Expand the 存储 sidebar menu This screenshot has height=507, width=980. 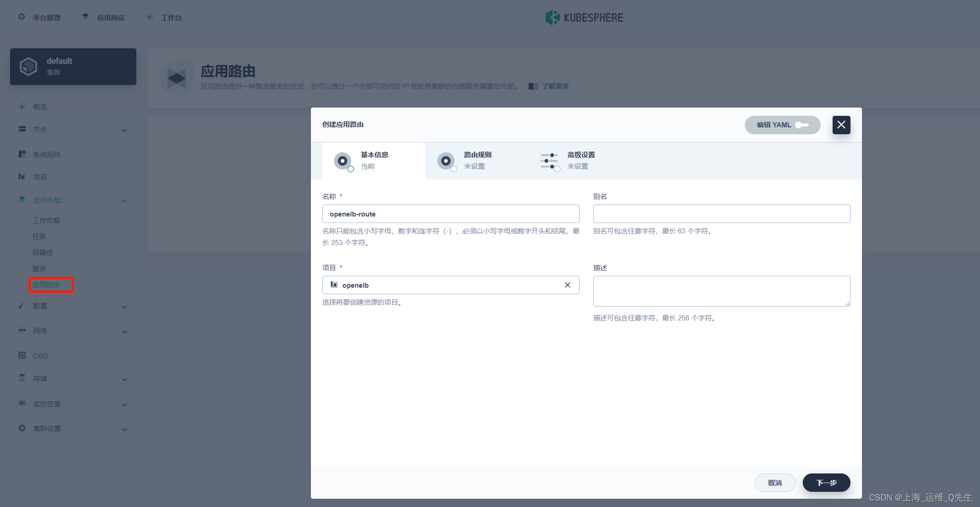[x=124, y=380]
